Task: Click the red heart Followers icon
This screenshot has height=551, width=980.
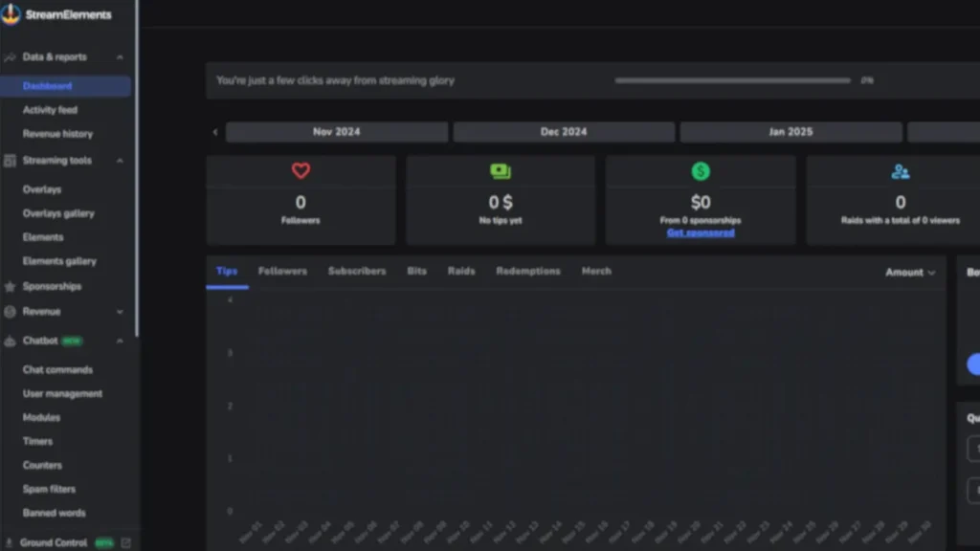Action: (x=301, y=171)
